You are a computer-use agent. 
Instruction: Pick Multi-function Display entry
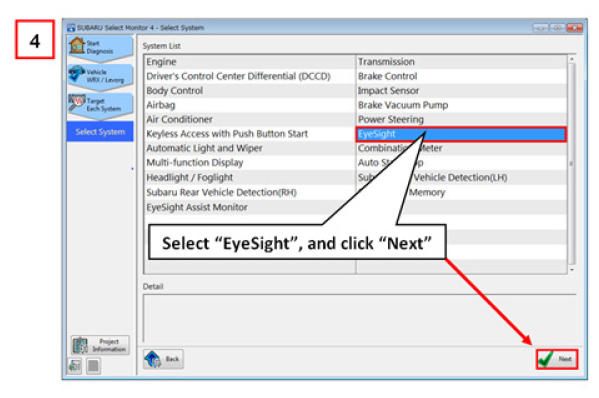(250, 163)
